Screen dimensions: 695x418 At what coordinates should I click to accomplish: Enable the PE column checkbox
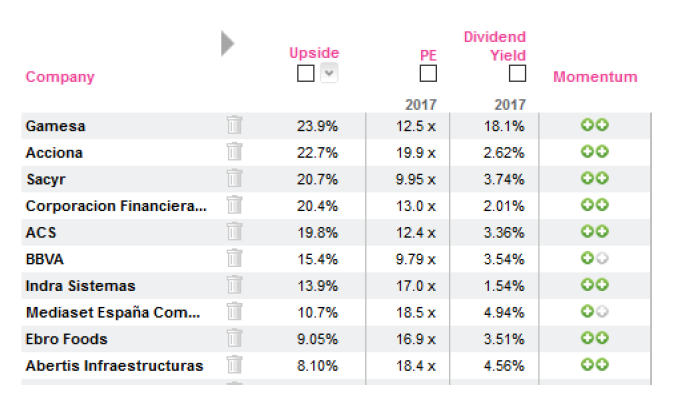(428, 73)
